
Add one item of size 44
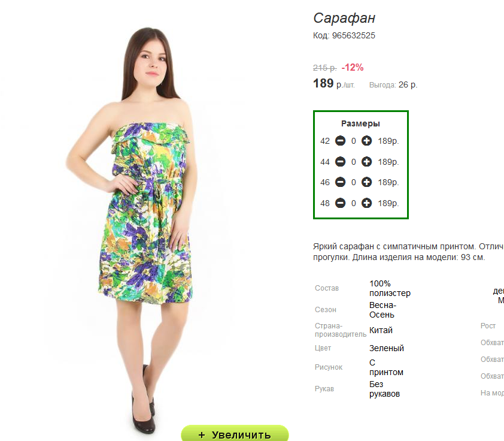click(366, 161)
